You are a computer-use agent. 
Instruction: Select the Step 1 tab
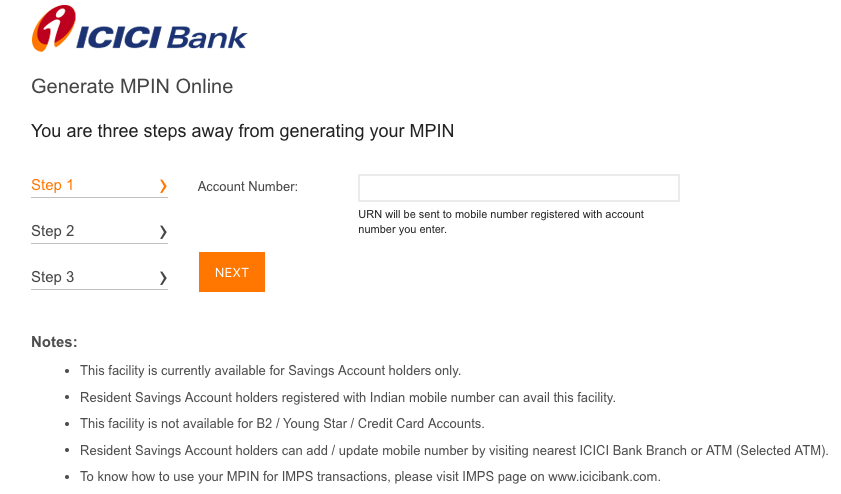point(53,185)
